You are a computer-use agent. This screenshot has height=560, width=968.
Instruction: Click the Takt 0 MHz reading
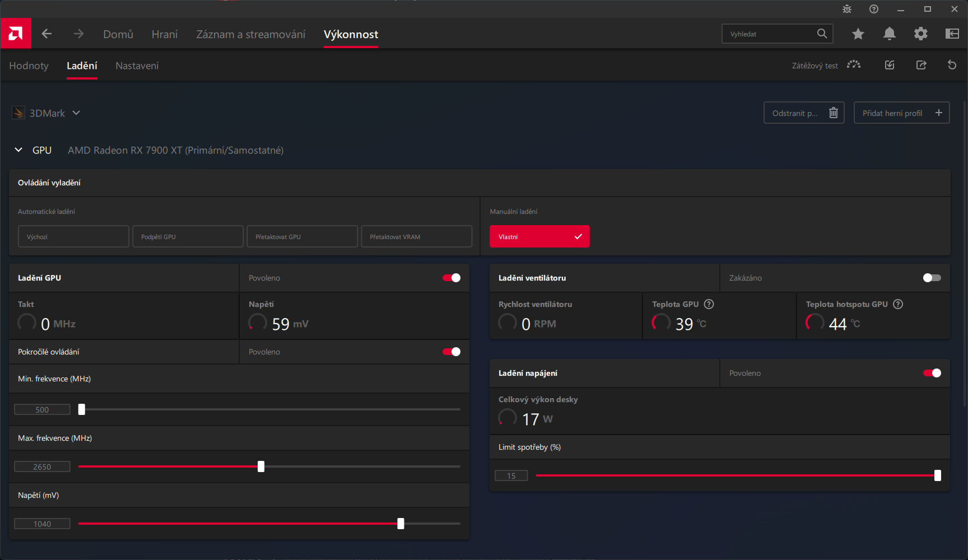tap(47, 323)
